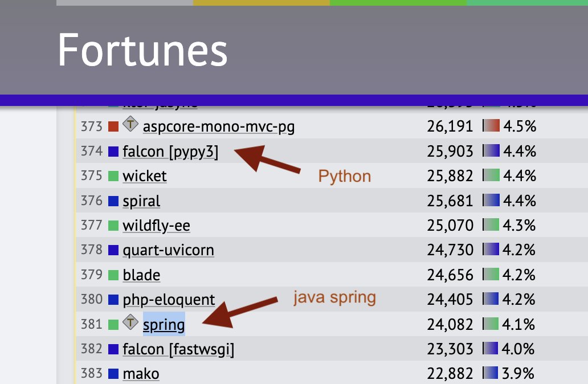The image size is (588, 384).
Task: Open the falcon [pypy3] framework link
Action: point(170,152)
